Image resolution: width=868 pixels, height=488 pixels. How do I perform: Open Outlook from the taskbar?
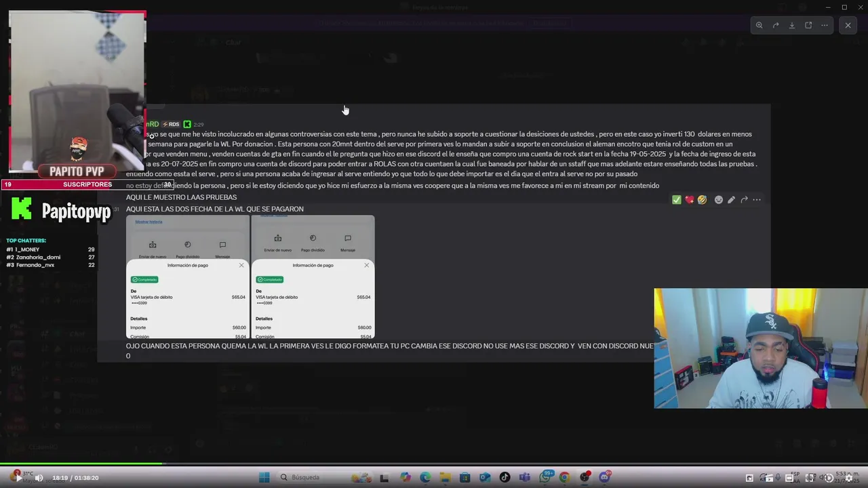coord(485,477)
